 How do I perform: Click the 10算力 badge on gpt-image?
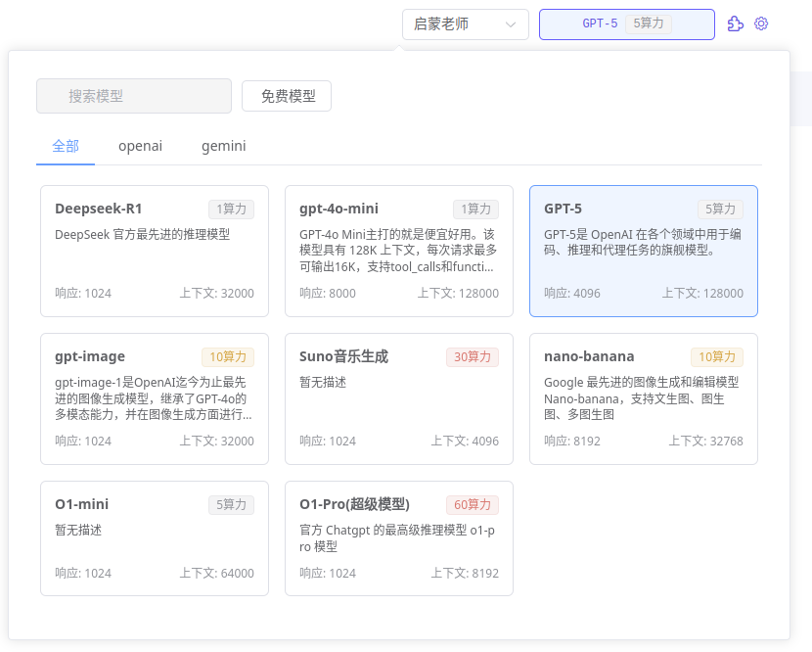(x=228, y=357)
